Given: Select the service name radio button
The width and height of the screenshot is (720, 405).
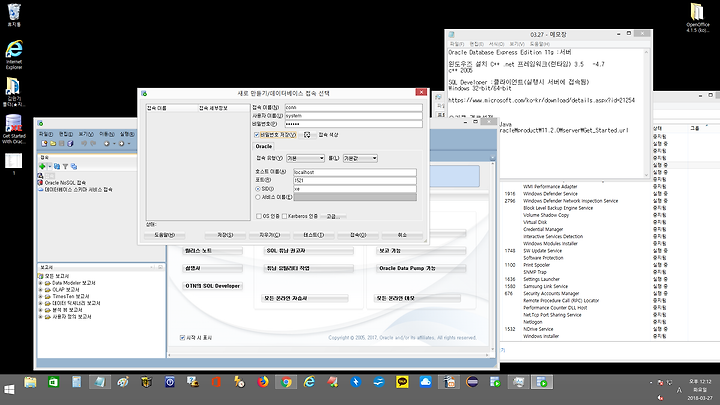Looking at the screenshot, I should [258, 197].
